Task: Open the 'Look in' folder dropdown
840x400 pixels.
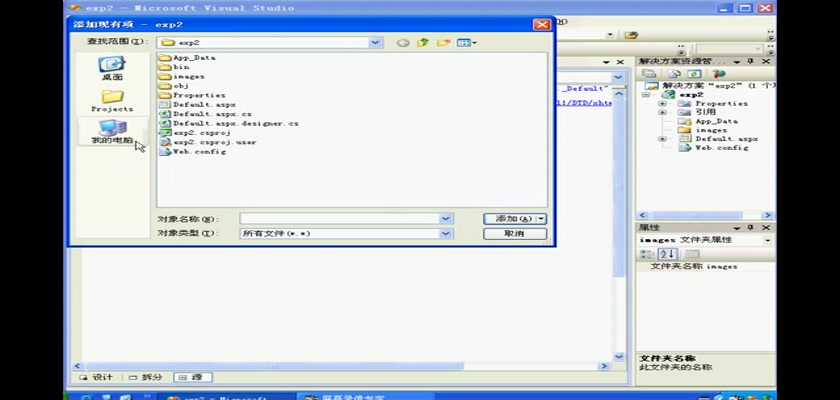Action: pos(375,43)
